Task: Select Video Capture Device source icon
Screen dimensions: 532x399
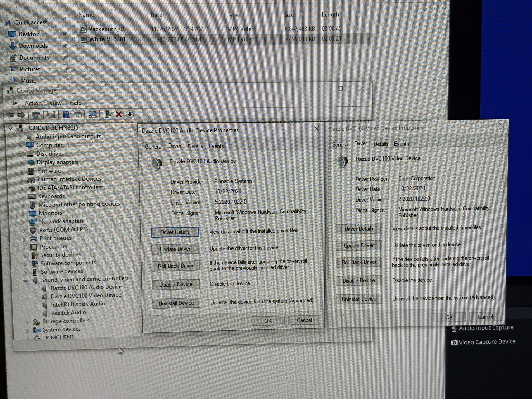Action: click(454, 343)
